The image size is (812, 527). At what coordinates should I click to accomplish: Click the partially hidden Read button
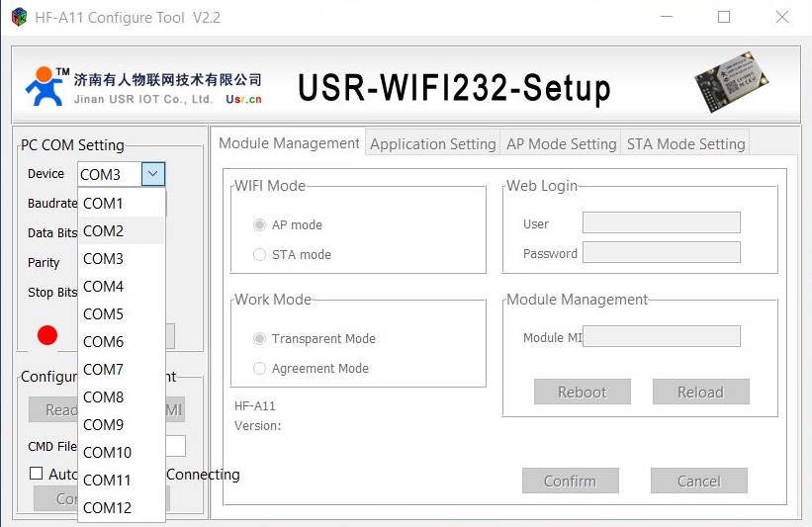coord(53,409)
